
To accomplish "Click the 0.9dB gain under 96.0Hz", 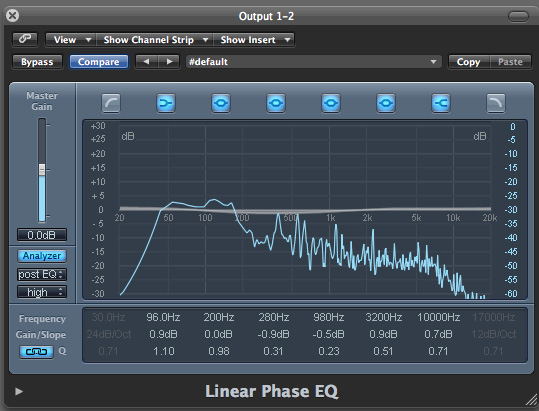I will click(x=163, y=334).
